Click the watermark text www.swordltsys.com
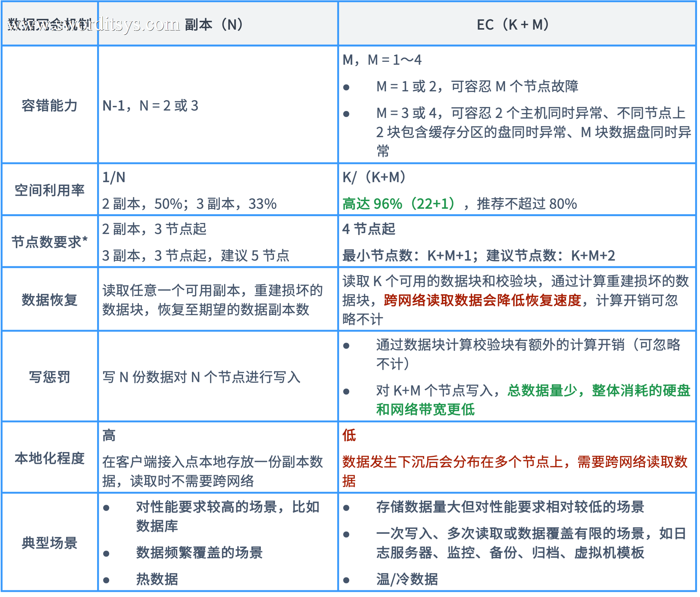The height and width of the screenshot is (597, 700). point(94,24)
